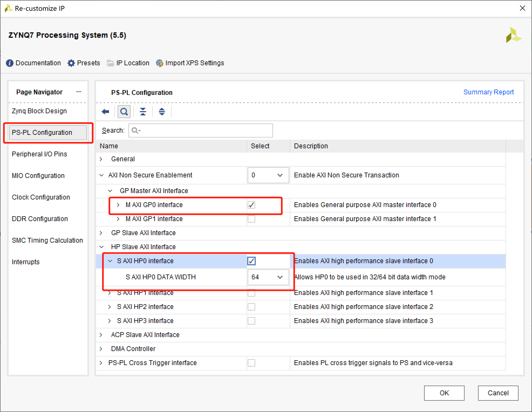Click the Description column header
This screenshot has height=412, width=532.
398,146
